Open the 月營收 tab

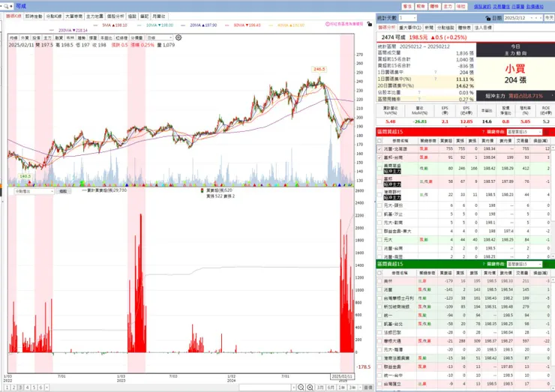[159, 16]
